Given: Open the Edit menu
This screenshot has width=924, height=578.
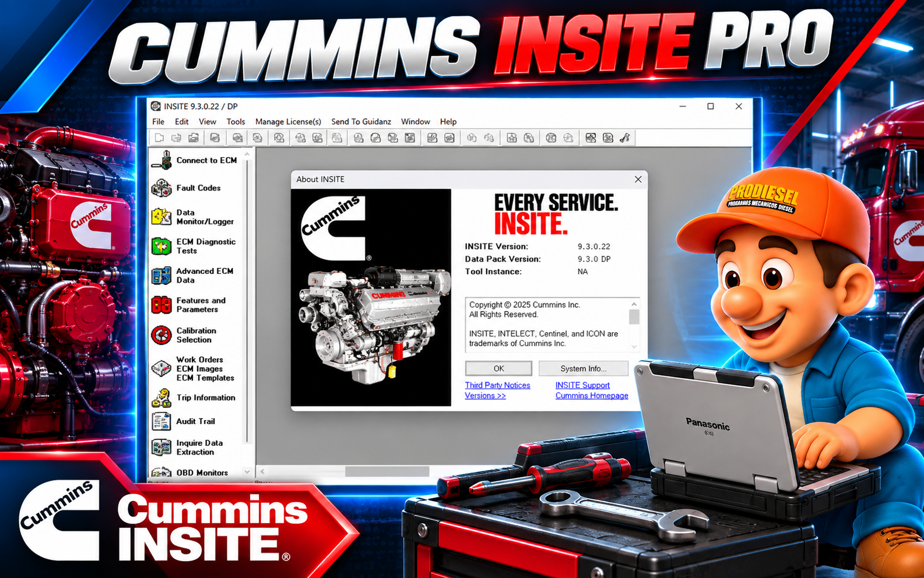Looking at the screenshot, I should point(181,121).
